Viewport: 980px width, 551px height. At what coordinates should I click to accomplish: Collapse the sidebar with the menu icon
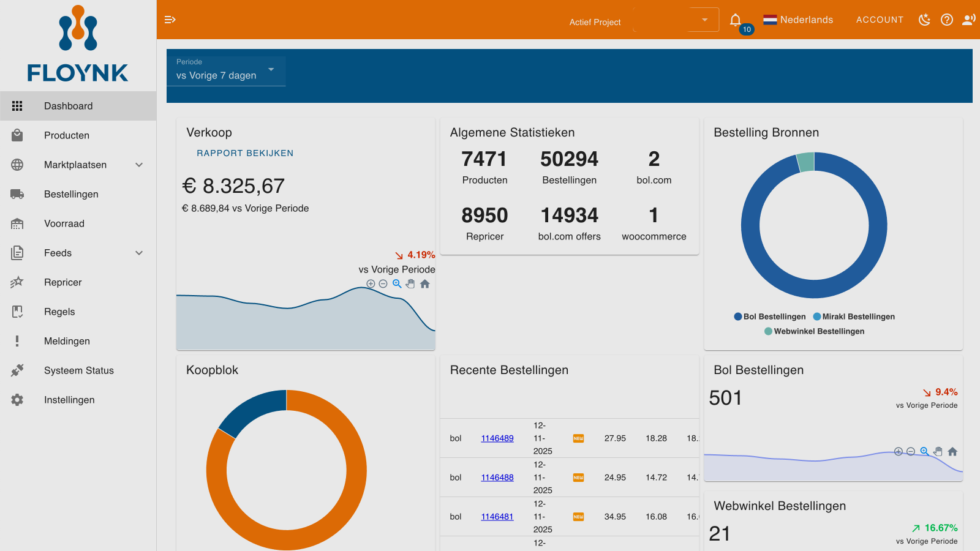170,20
